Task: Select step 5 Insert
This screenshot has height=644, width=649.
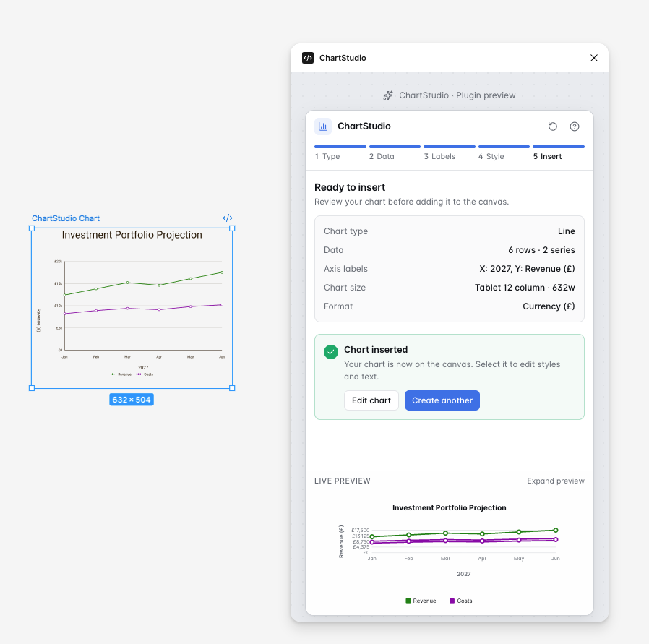Action: [559, 153]
